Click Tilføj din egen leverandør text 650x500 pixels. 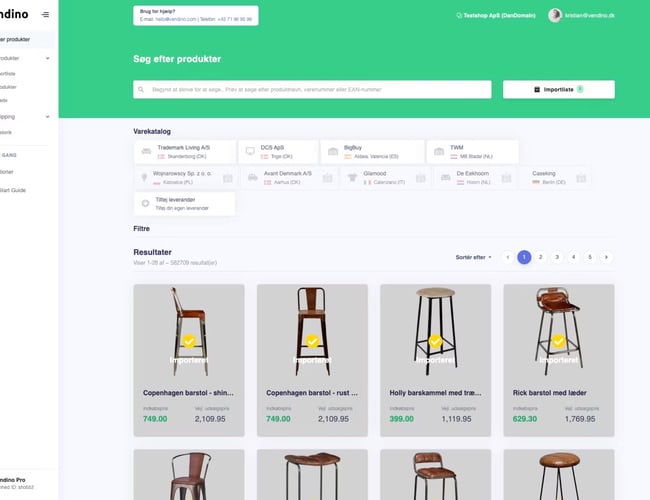tap(182, 208)
